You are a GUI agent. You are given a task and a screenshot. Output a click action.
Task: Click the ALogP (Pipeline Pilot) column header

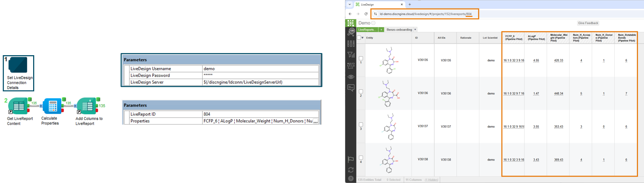[x=536, y=38]
